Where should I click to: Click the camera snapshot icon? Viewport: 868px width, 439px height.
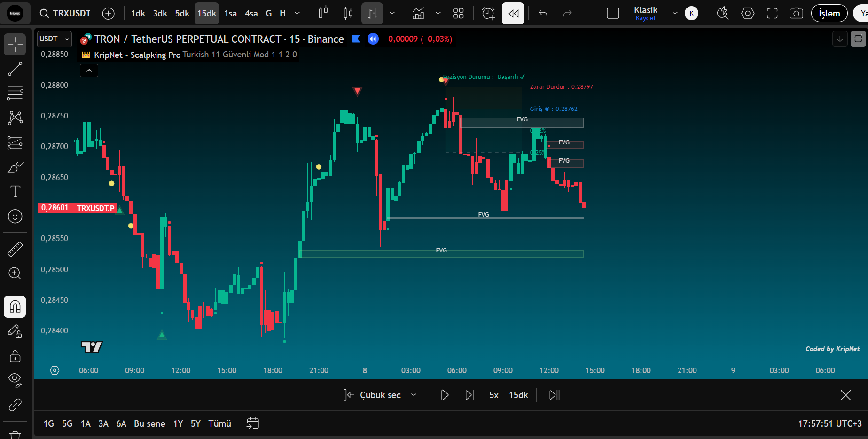tap(796, 14)
